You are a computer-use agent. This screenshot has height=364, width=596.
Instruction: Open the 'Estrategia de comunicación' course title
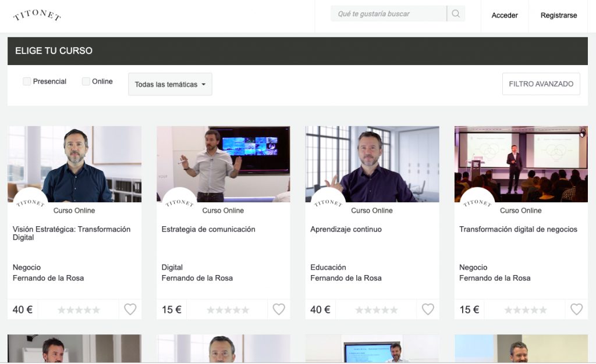pos(208,229)
